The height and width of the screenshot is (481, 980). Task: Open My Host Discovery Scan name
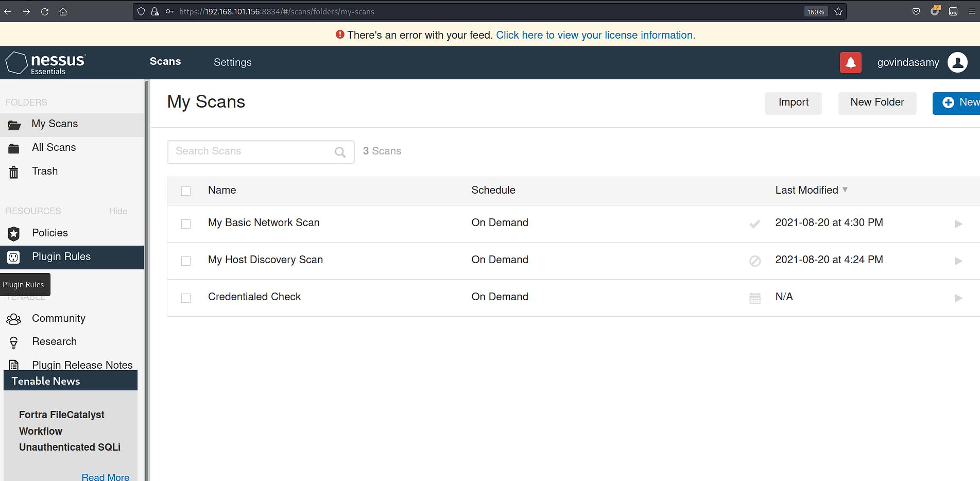coord(265,260)
